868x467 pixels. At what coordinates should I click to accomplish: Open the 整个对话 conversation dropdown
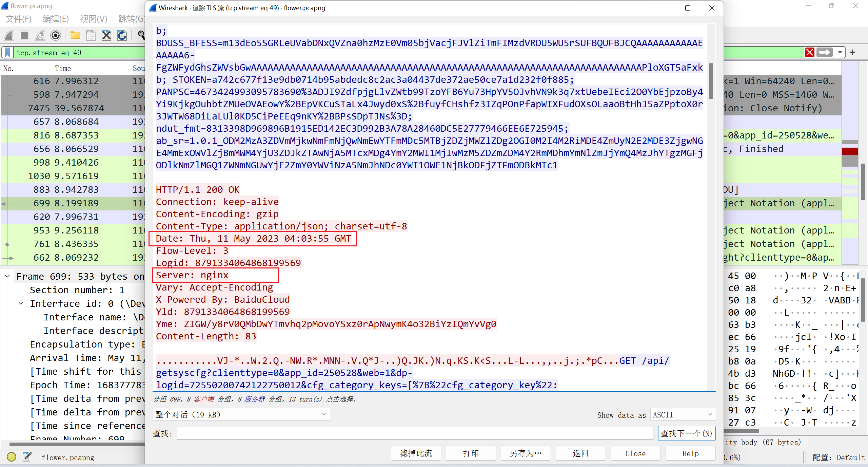(241, 415)
